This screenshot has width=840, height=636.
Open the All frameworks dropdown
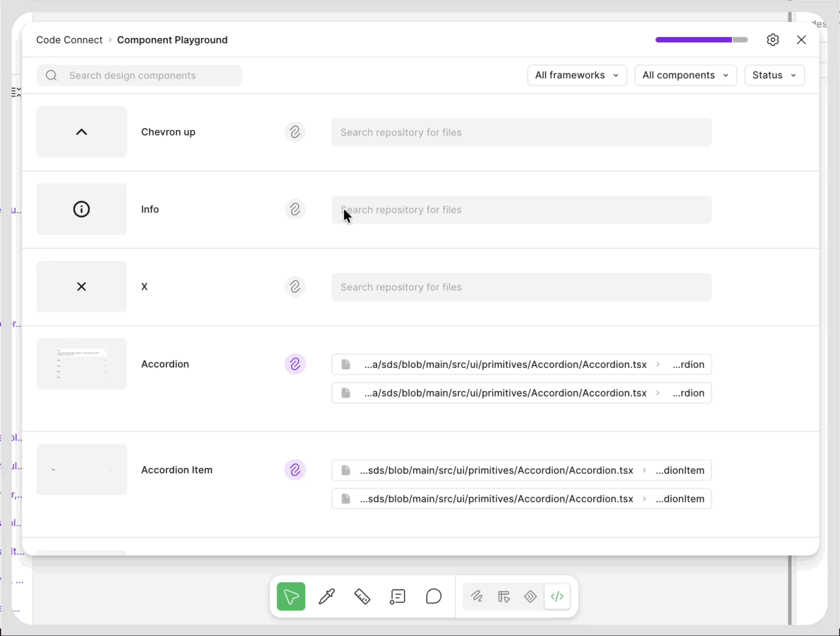(x=577, y=75)
